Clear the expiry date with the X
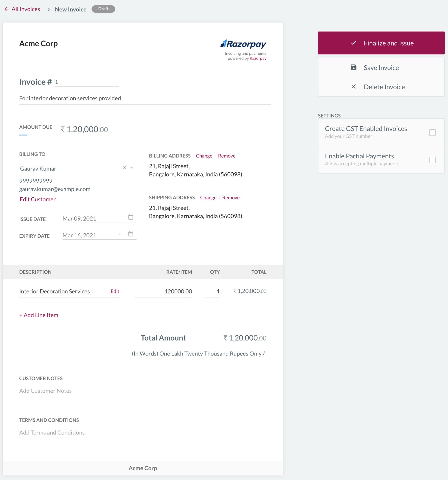 (x=119, y=234)
